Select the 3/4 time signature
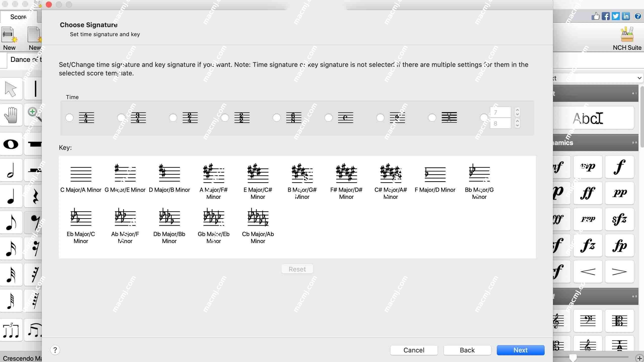 121,118
